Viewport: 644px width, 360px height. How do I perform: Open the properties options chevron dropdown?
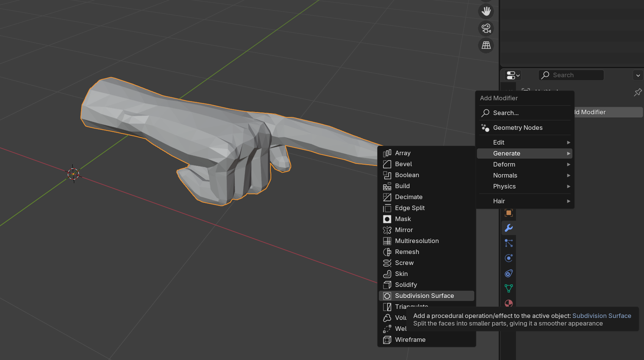(638, 75)
